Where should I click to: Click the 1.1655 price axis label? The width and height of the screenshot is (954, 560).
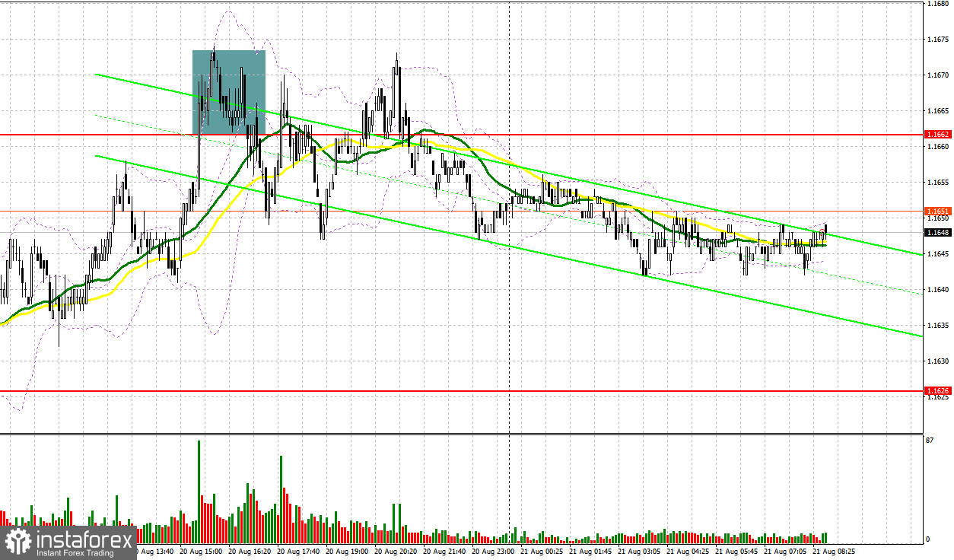(937, 183)
